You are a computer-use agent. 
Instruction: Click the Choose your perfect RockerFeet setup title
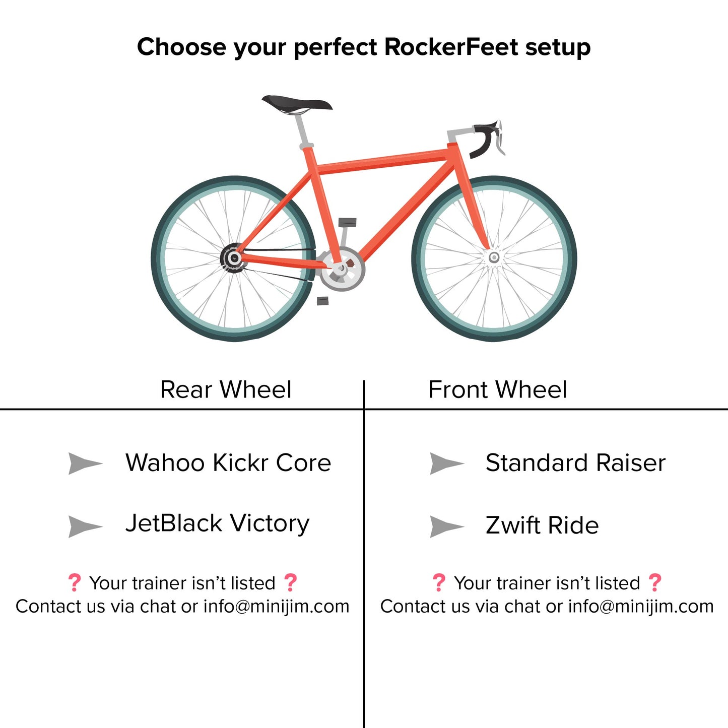coord(364,47)
